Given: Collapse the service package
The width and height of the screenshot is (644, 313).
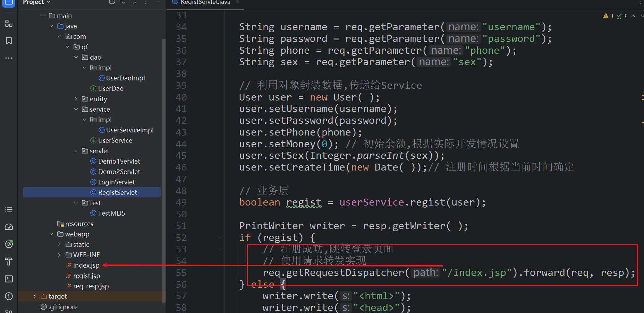Looking at the screenshot, I should (x=76, y=109).
